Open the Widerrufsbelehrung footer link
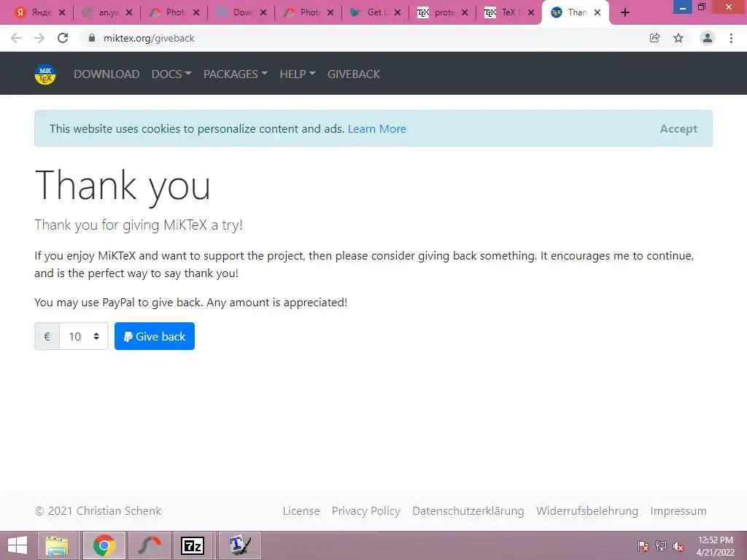 click(x=587, y=511)
